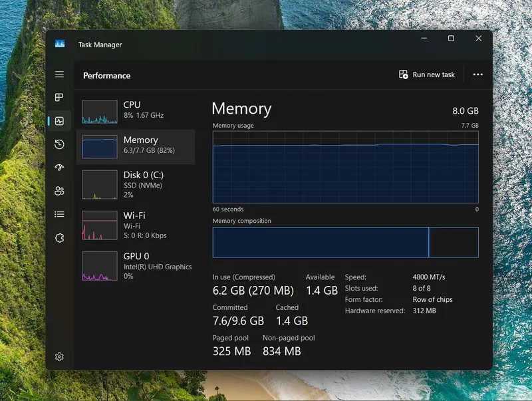Click the Memory usage graph
The width and height of the screenshot is (532, 401).
tap(345, 168)
